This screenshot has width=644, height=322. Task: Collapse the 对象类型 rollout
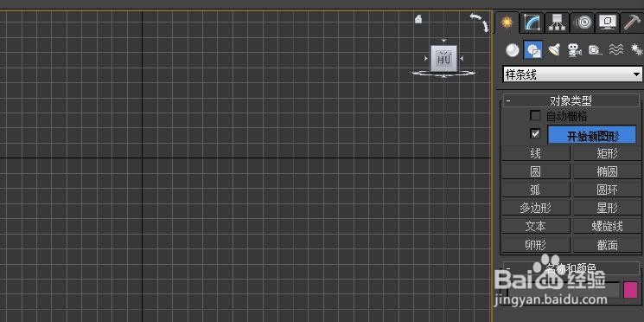coord(571,100)
